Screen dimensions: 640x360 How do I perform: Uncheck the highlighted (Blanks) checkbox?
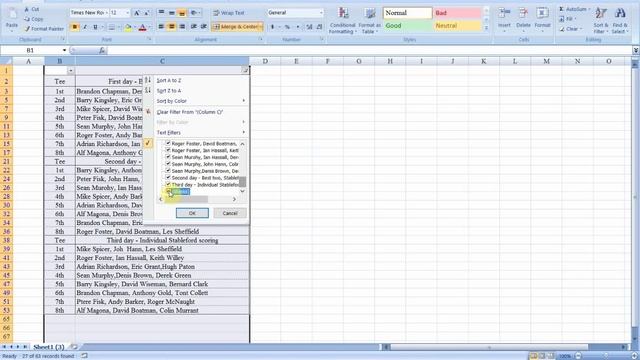tap(169, 191)
